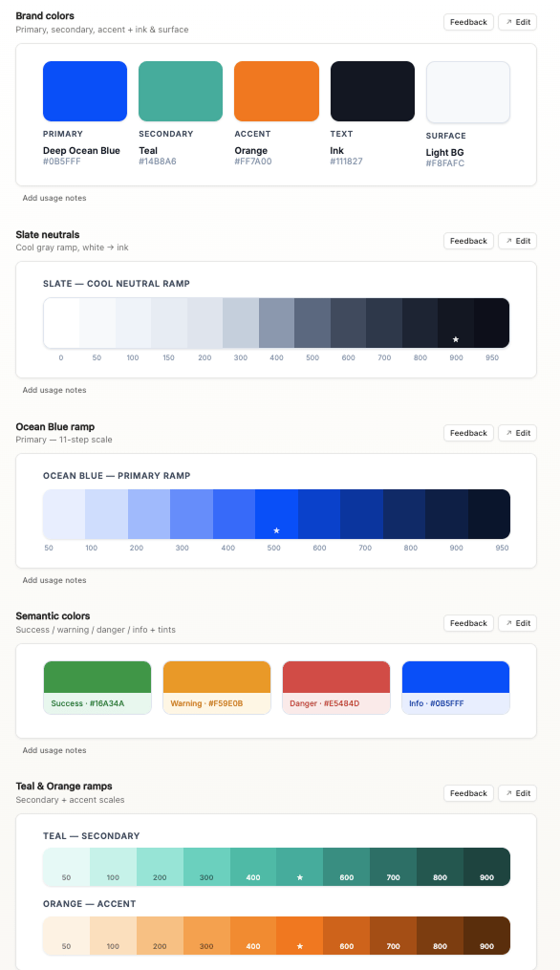The width and height of the screenshot is (560, 970).
Task: Click star icon on Ocean Blue 500
Action: coord(276,530)
